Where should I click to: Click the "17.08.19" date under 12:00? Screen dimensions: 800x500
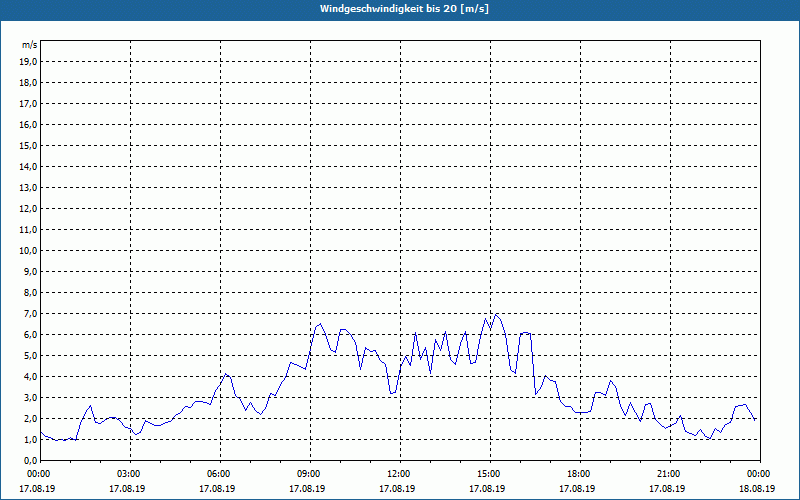397,489
